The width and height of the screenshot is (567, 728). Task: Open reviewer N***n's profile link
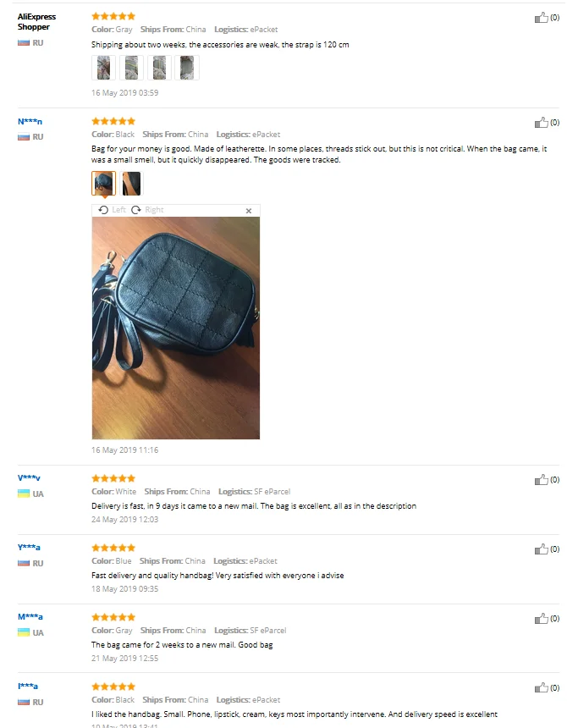pos(30,122)
